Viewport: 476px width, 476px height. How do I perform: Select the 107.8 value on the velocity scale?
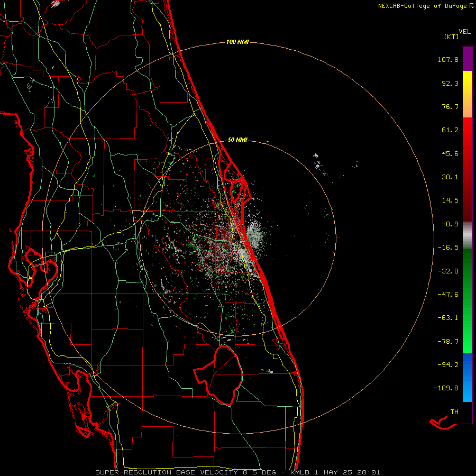click(448, 59)
